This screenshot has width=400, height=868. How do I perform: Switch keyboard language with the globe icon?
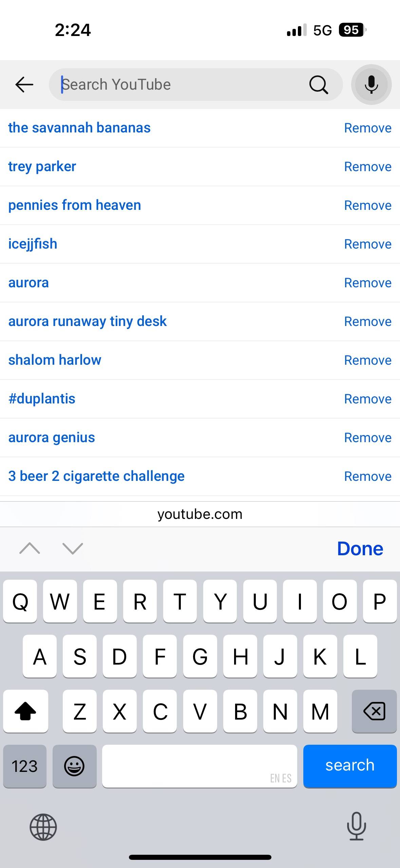click(x=43, y=827)
